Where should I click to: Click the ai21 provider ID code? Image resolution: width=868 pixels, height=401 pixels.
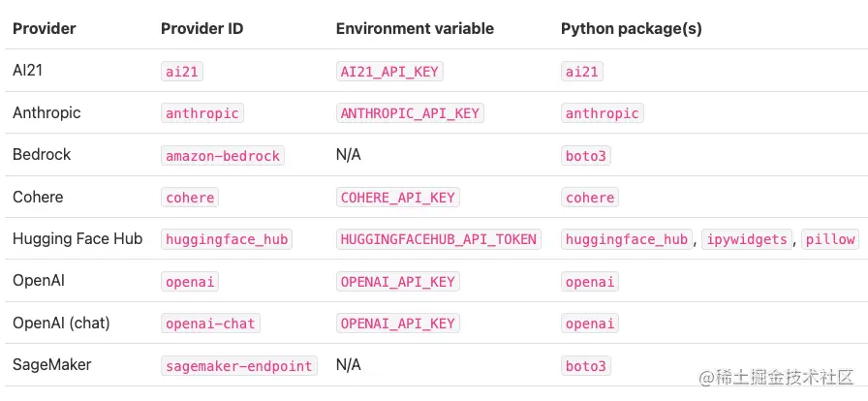coord(182,72)
